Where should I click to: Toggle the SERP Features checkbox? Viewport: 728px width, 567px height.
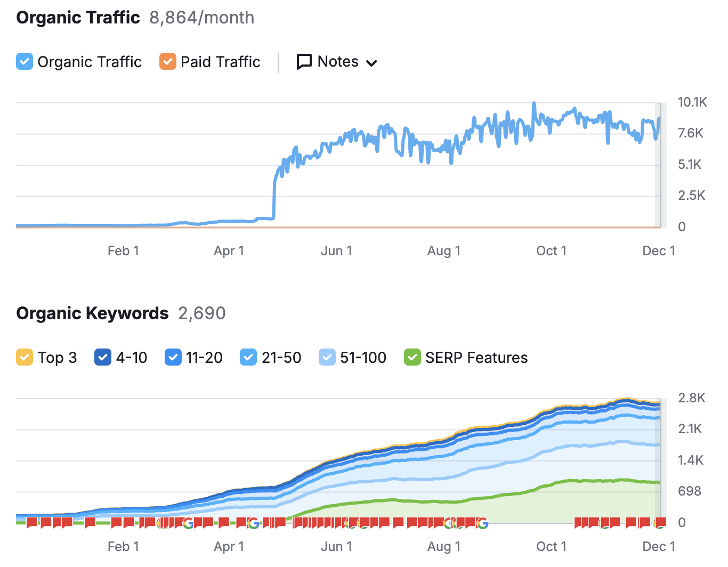tap(412, 358)
